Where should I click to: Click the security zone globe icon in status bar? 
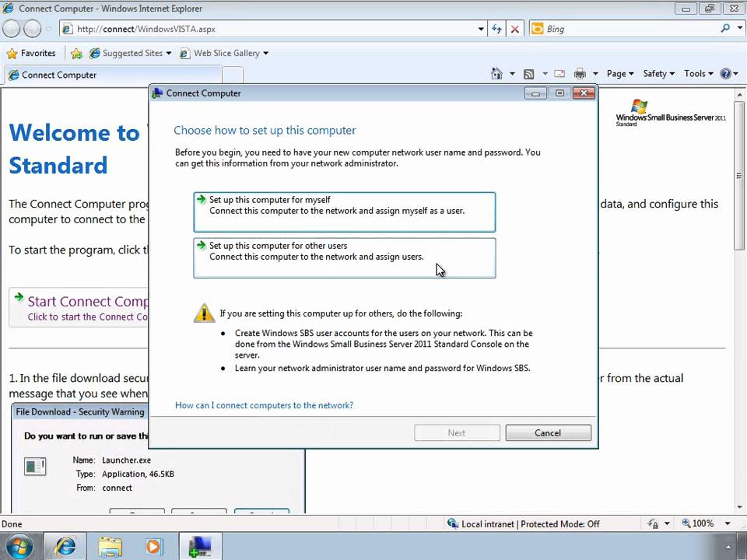tap(453, 523)
